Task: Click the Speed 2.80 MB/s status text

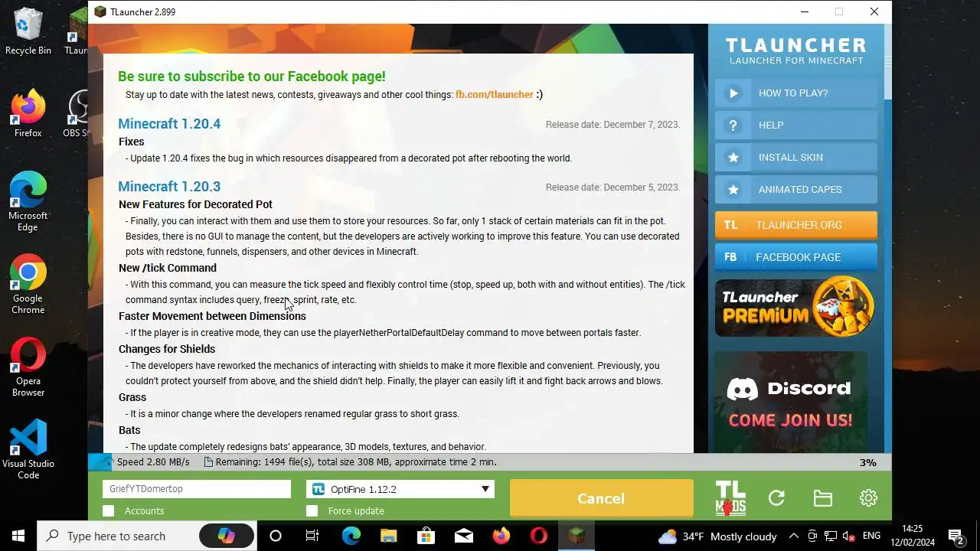Action: click(x=153, y=462)
